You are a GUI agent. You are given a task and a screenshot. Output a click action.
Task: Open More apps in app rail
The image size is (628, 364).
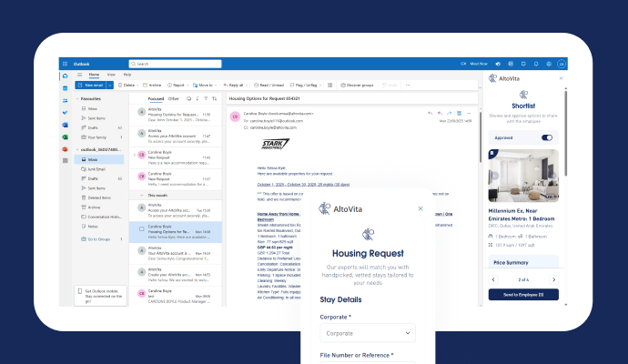point(65,160)
